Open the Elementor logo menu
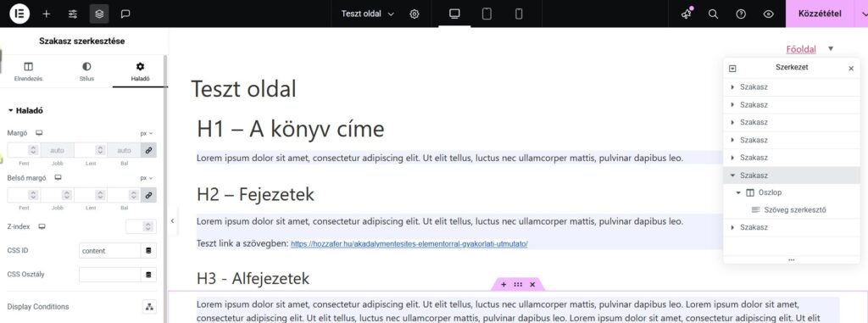 click(x=19, y=14)
